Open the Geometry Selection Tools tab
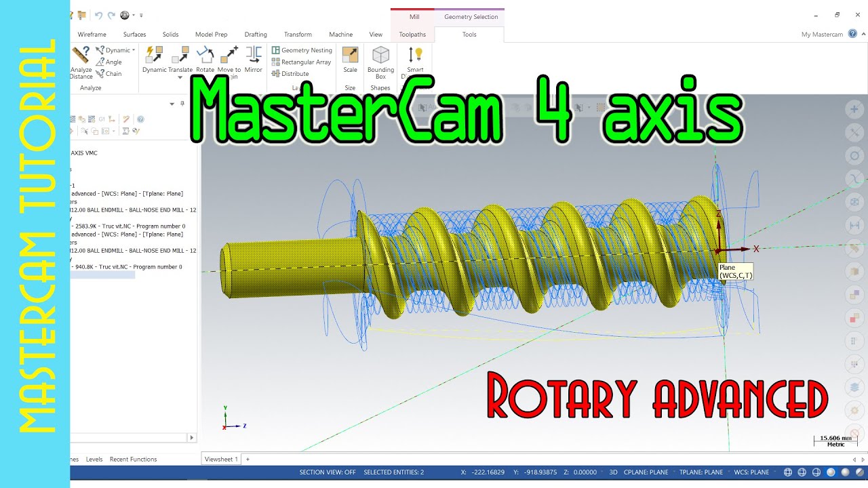The height and width of the screenshot is (488, 868). (x=469, y=35)
